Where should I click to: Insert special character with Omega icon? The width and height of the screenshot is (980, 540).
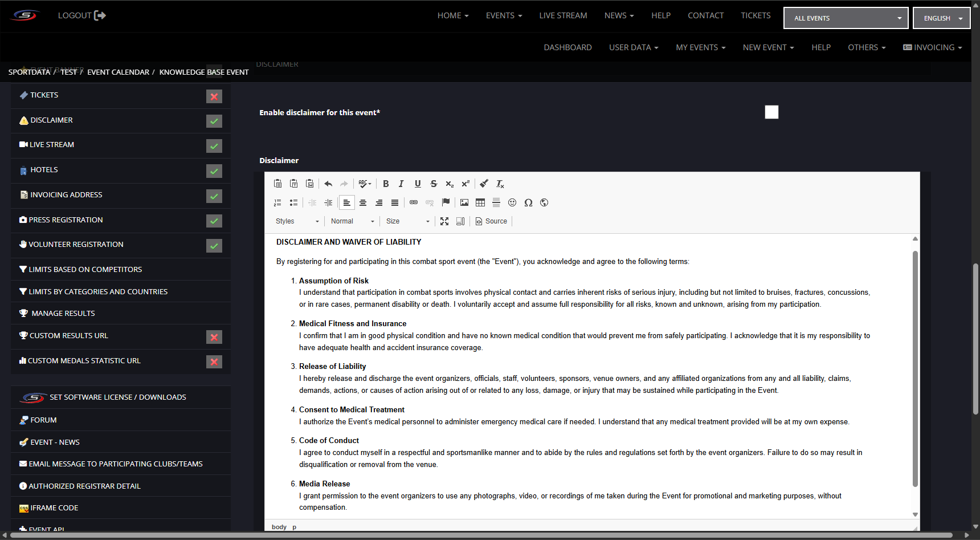pos(528,202)
